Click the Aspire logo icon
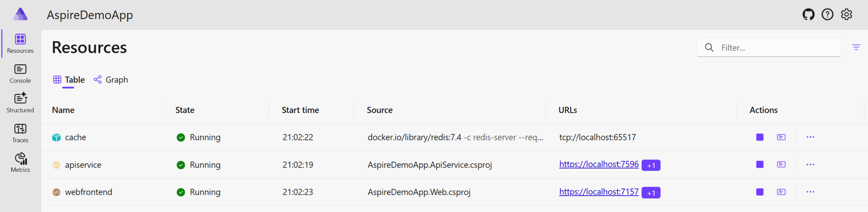This screenshot has height=212, width=868. (x=20, y=14)
